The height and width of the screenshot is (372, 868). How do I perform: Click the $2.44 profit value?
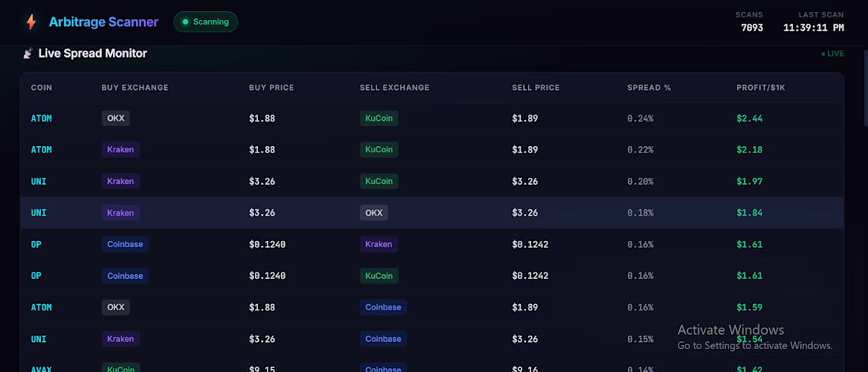pos(750,118)
